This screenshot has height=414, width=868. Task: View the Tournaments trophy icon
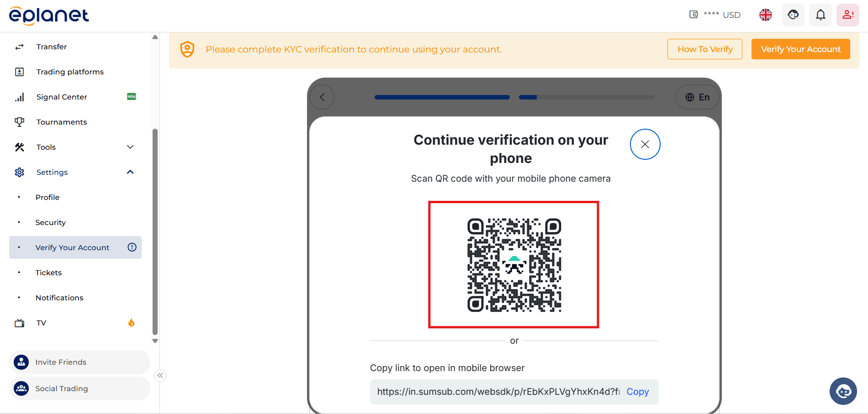(19, 122)
